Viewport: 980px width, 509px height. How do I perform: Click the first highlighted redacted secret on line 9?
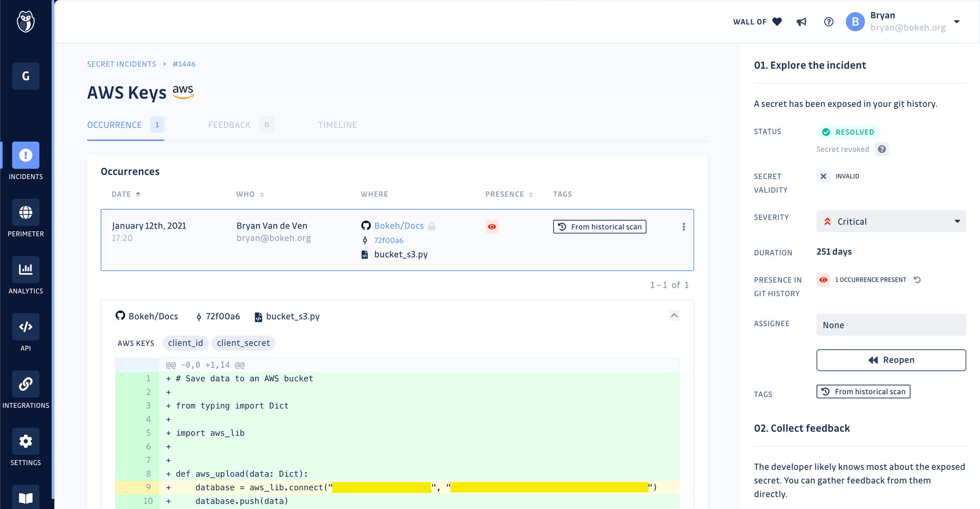pyautogui.click(x=382, y=487)
